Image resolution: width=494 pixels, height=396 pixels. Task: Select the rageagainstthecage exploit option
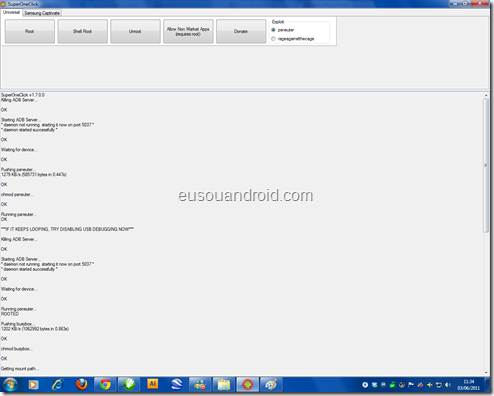293,39
